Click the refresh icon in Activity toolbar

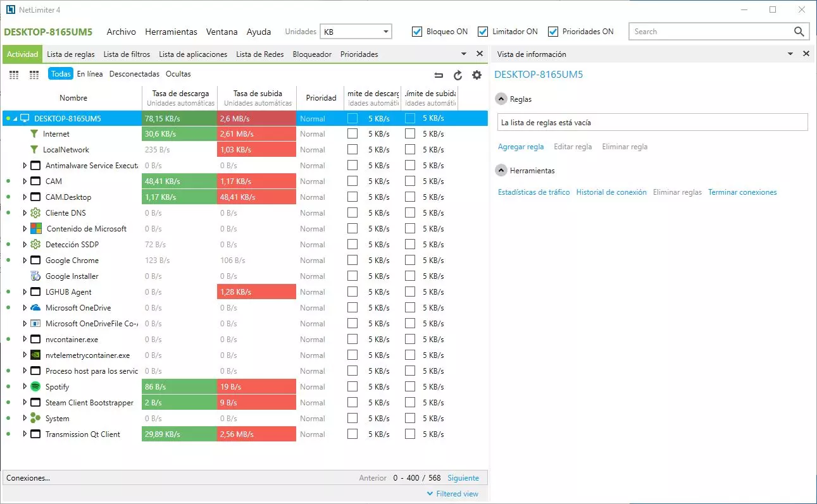458,75
